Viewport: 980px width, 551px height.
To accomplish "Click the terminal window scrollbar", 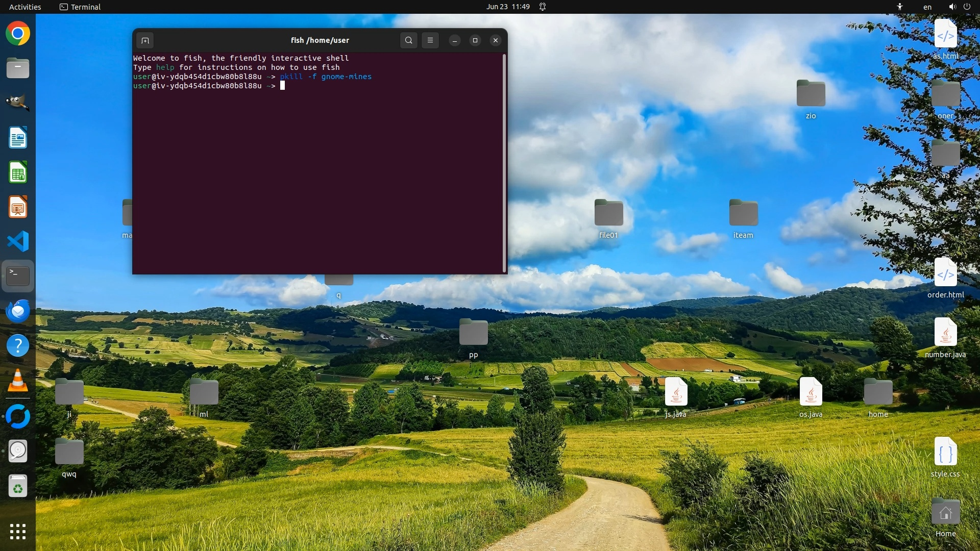I will 504,163.
